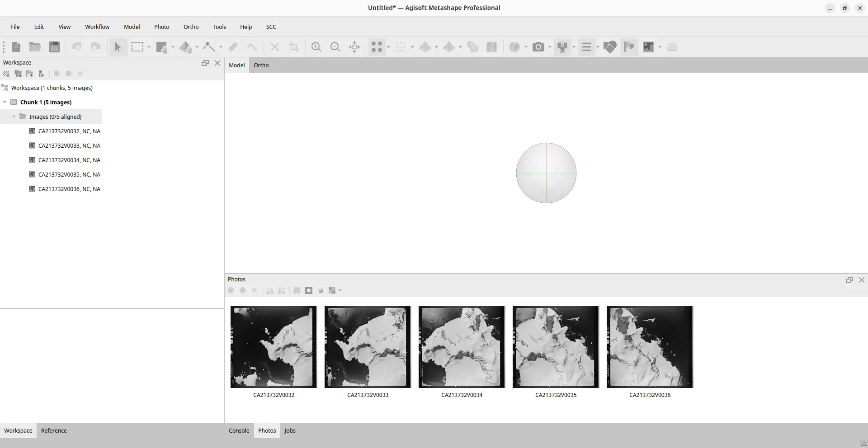Screen dimensions: 868x448
Task: Collapse the Chunk 1 tree node
Action: click(x=5, y=103)
